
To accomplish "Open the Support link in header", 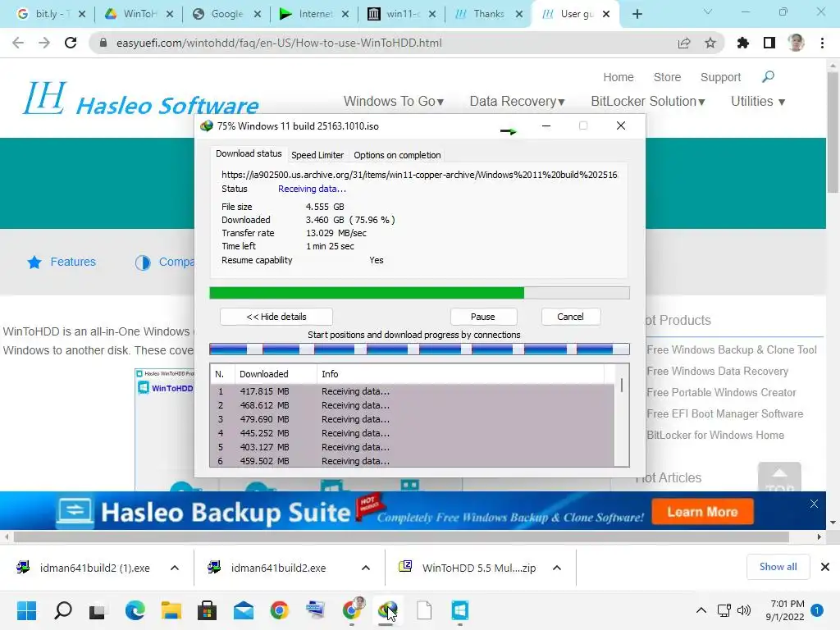I will coord(720,77).
